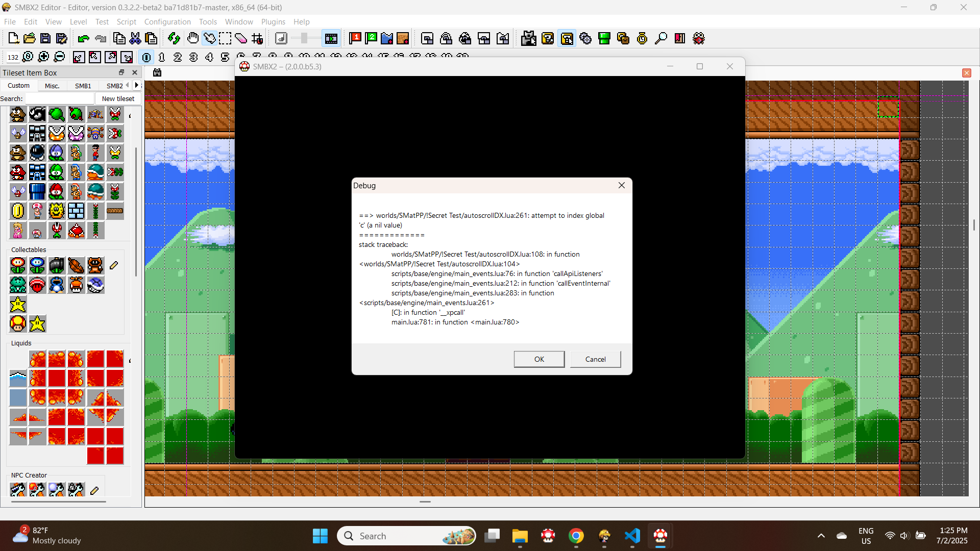The width and height of the screenshot is (980, 551).
Task: Open the stopwatch events icon
Action: tap(642, 38)
